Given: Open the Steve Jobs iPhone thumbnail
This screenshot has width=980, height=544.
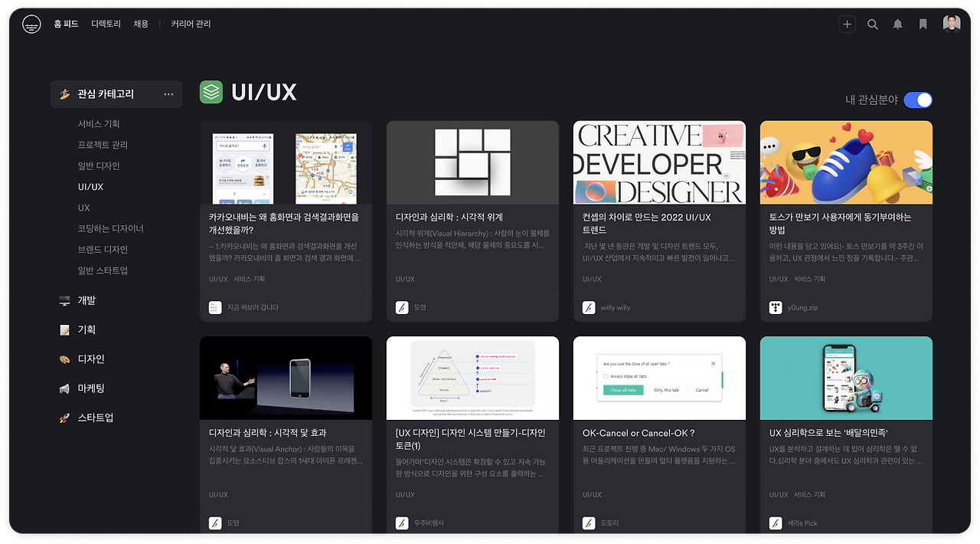Looking at the screenshot, I should 286,379.
